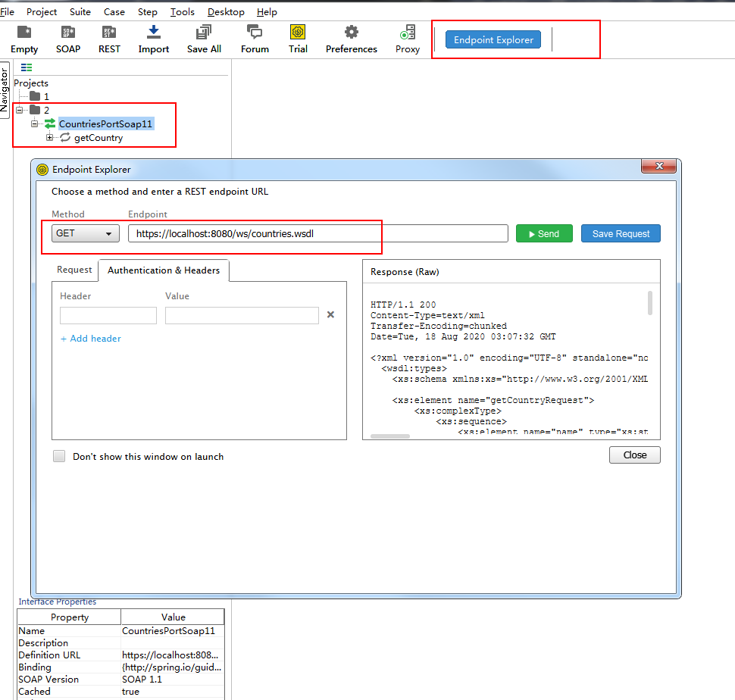Switch to the Request tab
The width and height of the screenshot is (735, 700).
coord(74,270)
